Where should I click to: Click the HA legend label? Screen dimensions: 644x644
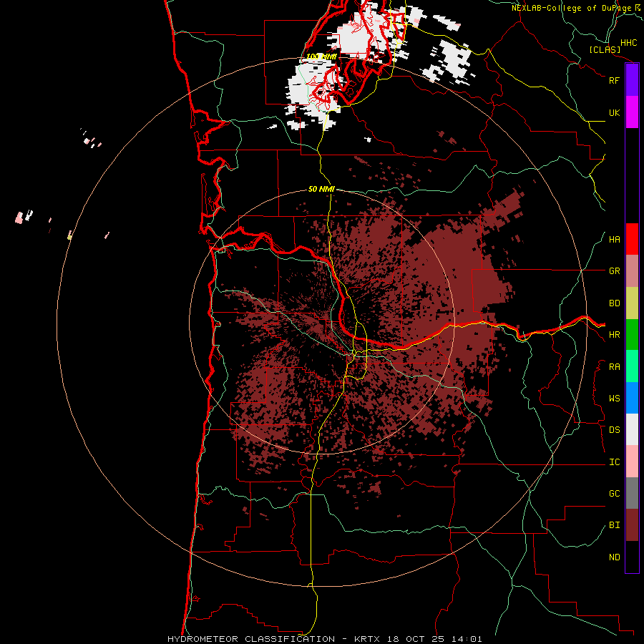pos(614,240)
